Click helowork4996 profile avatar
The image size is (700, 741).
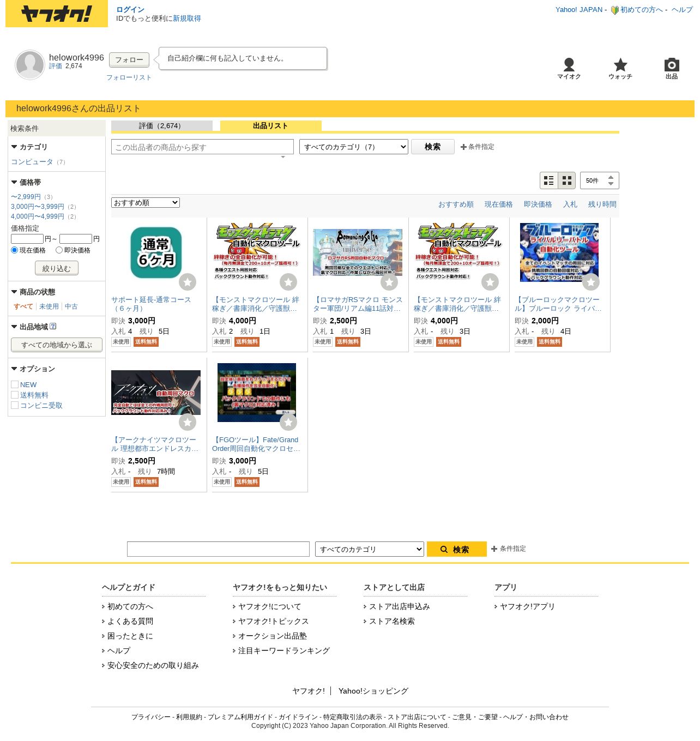coord(30,65)
